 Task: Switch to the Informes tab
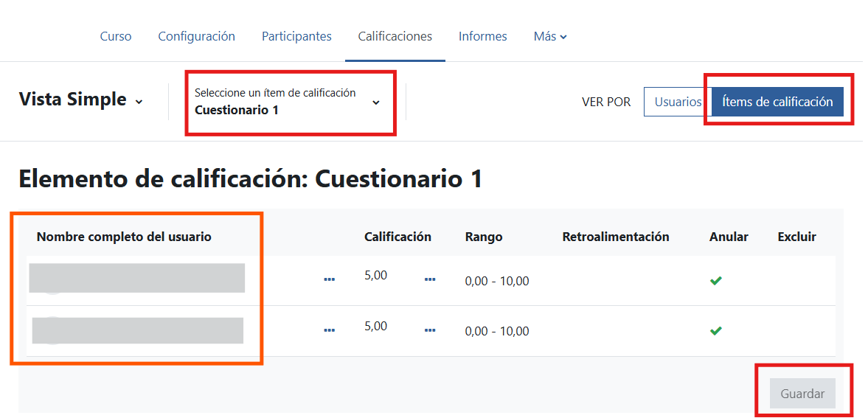pyautogui.click(x=483, y=37)
